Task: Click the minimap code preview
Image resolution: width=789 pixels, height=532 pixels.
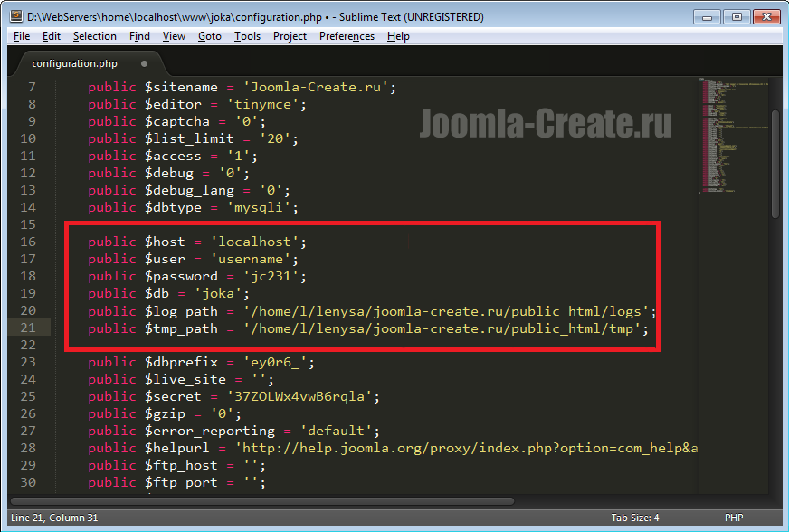Action: (x=731, y=136)
